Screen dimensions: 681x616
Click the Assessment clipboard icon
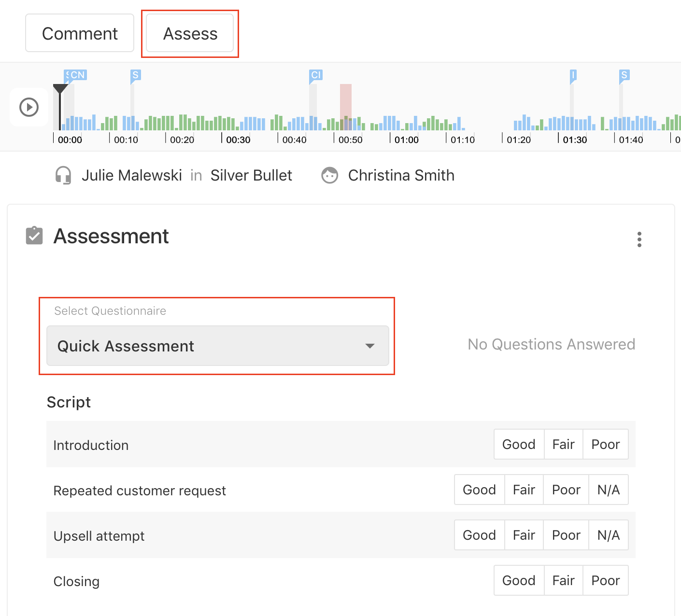tap(33, 236)
